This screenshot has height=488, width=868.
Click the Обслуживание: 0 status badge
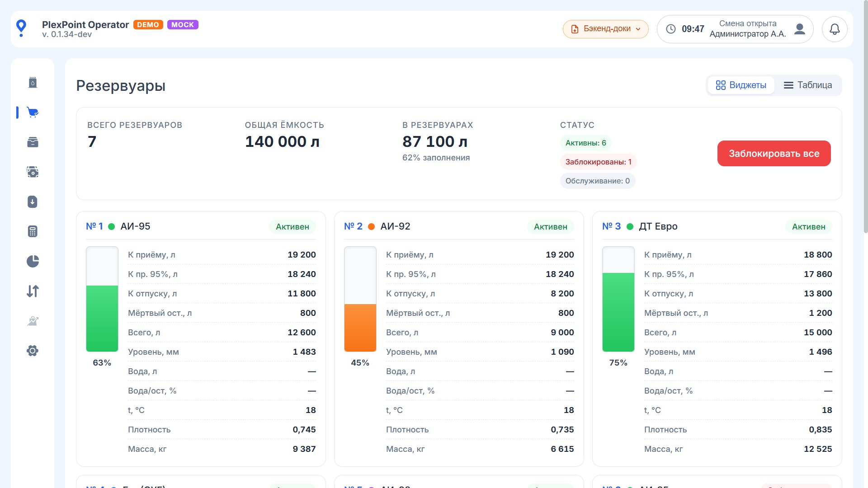598,181
